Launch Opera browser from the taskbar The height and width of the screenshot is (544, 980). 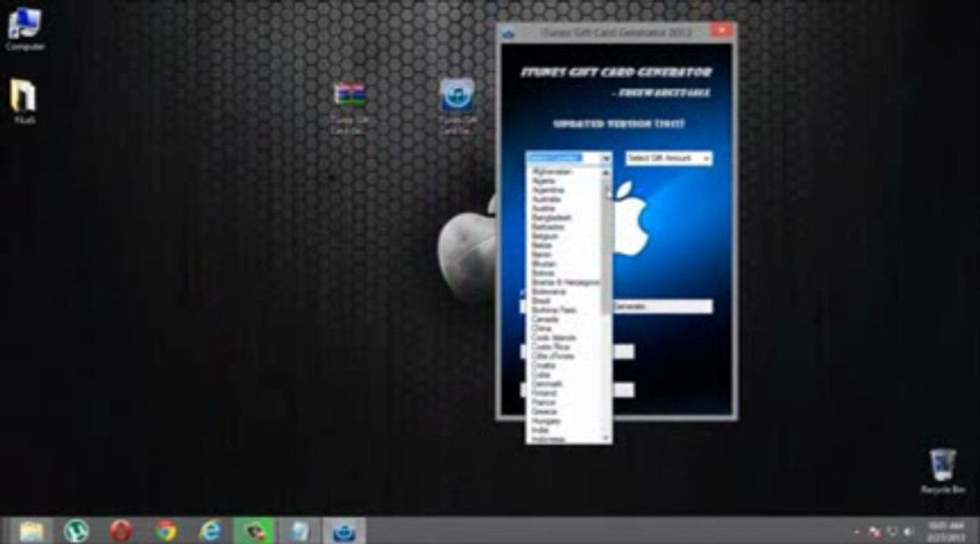(121, 531)
